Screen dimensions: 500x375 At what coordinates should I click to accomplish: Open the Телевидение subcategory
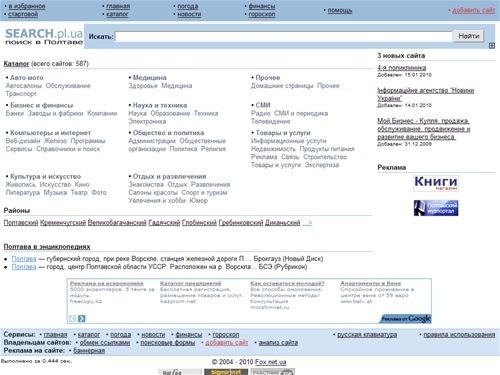[x=271, y=121]
